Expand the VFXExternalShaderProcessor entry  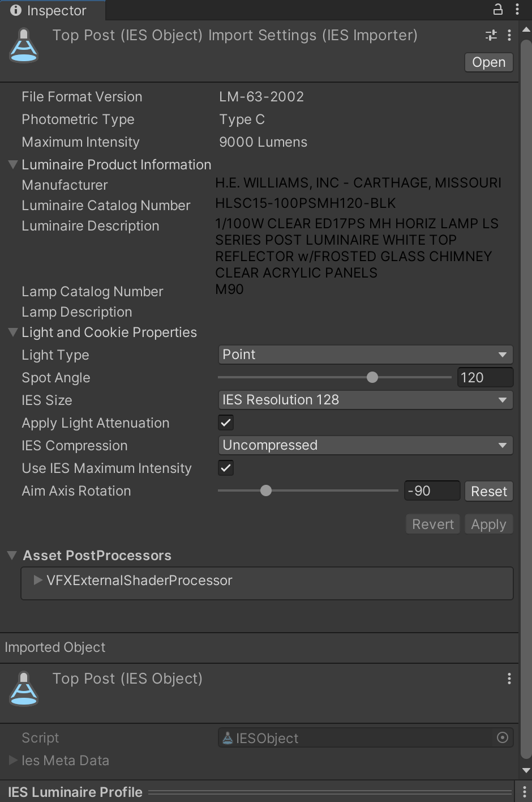point(38,580)
